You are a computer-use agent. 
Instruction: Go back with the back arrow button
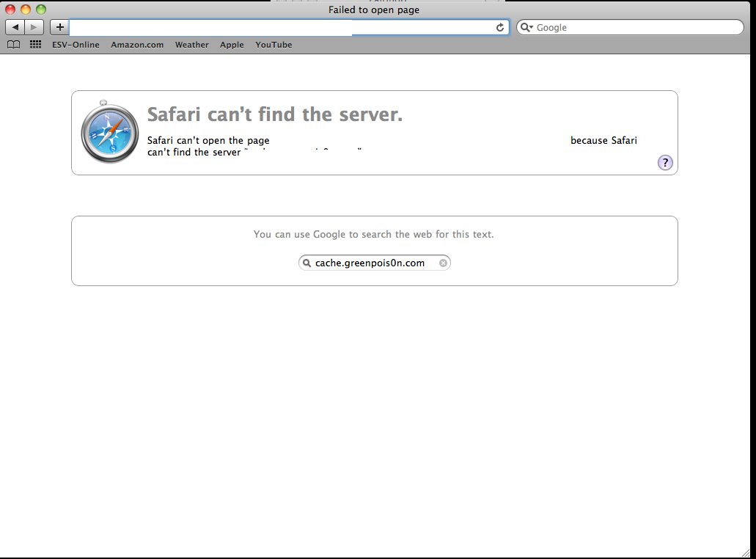click(15, 27)
